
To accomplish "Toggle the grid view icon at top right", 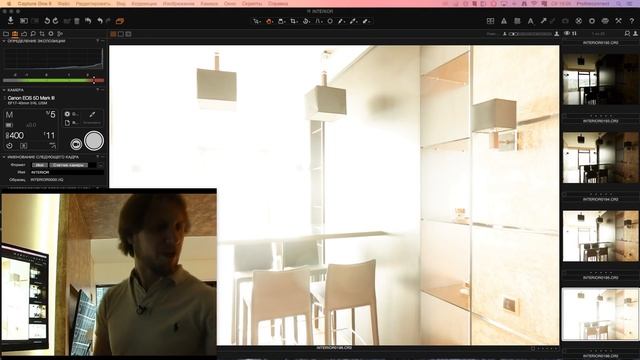I will click(490, 21).
